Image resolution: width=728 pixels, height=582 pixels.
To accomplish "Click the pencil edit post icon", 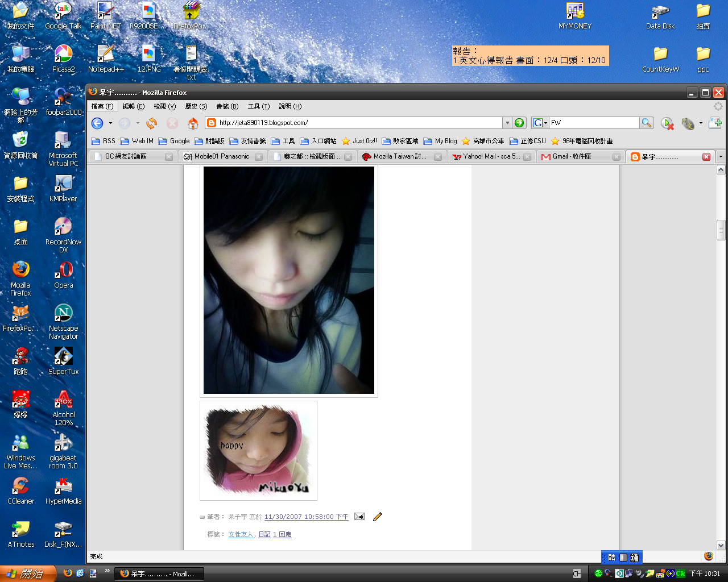I will [x=377, y=517].
